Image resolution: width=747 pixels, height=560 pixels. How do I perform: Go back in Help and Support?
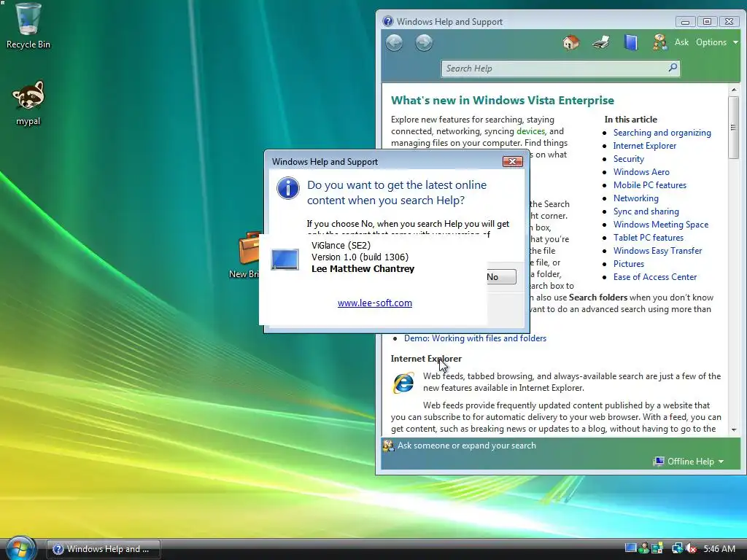coord(394,43)
